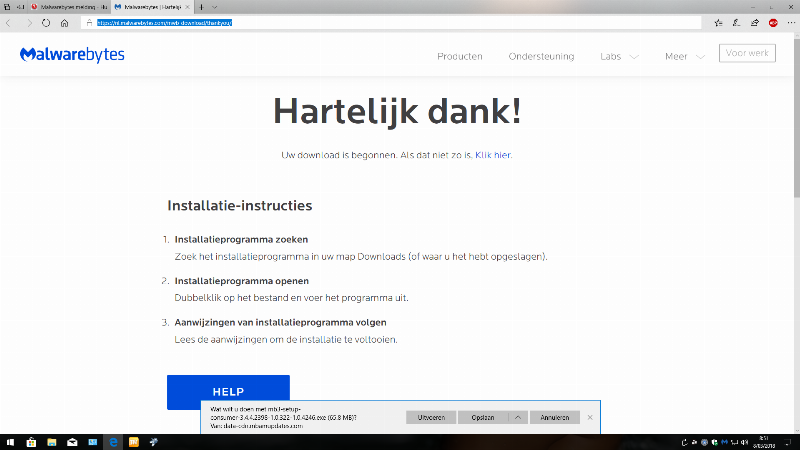This screenshot has height=450, width=800.
Task: Open the Favorites hub star icon
Action: point(718,23)
